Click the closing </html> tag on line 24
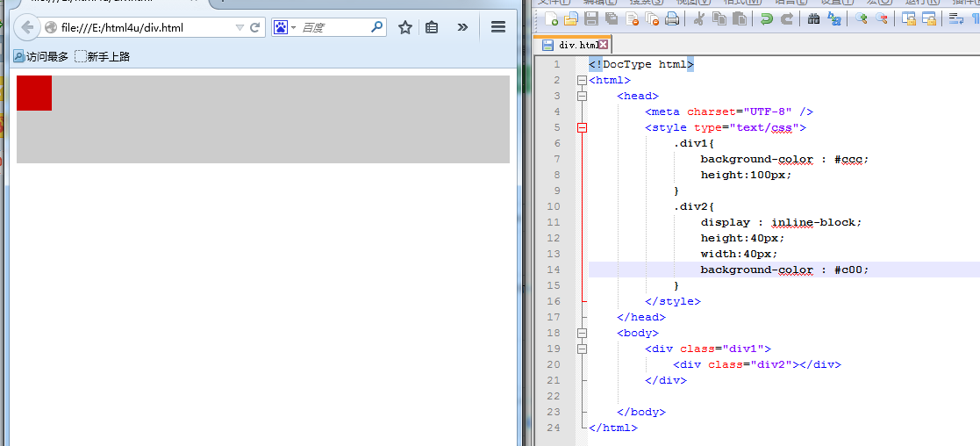 [x=613, y=428]
